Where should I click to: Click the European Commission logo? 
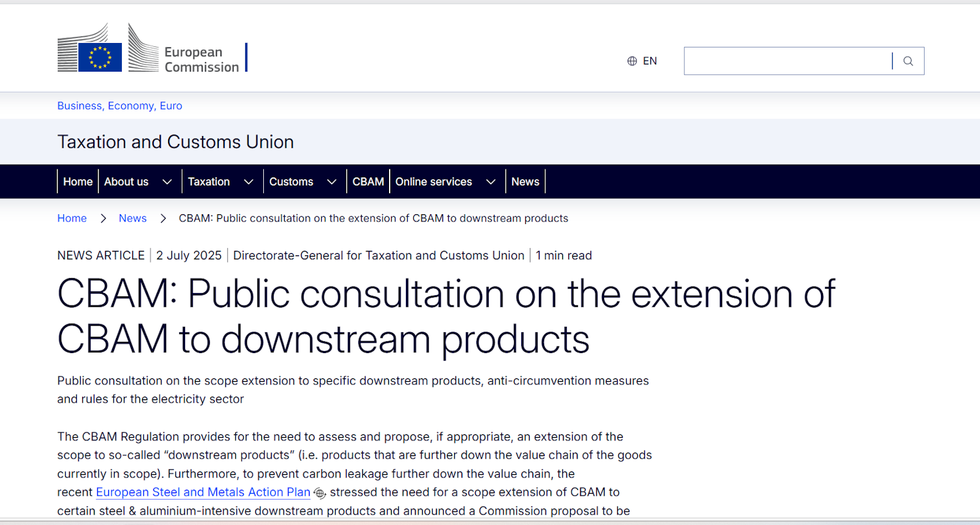(152, 48)
